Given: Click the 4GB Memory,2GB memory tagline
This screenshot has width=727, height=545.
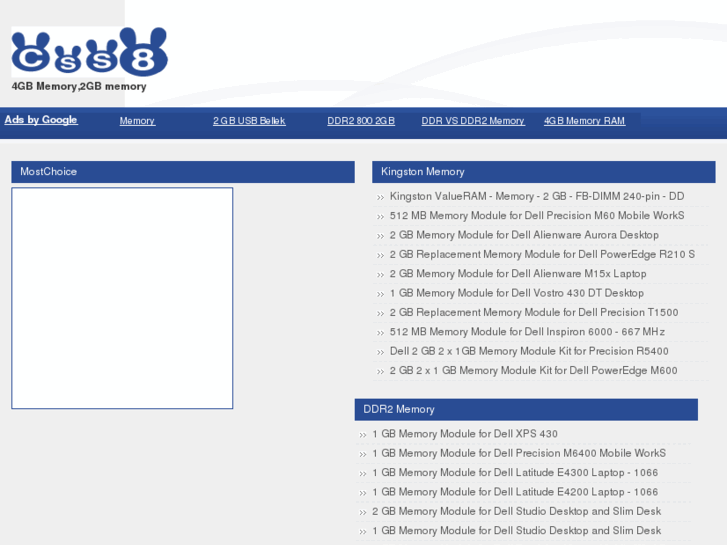Looking at the screenshot, I should tap(79, 86).
